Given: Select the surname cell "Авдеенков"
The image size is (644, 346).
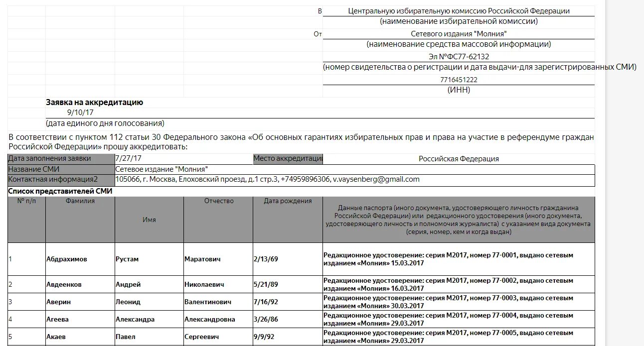Looking at the screenshot, I should pos(80,284).
